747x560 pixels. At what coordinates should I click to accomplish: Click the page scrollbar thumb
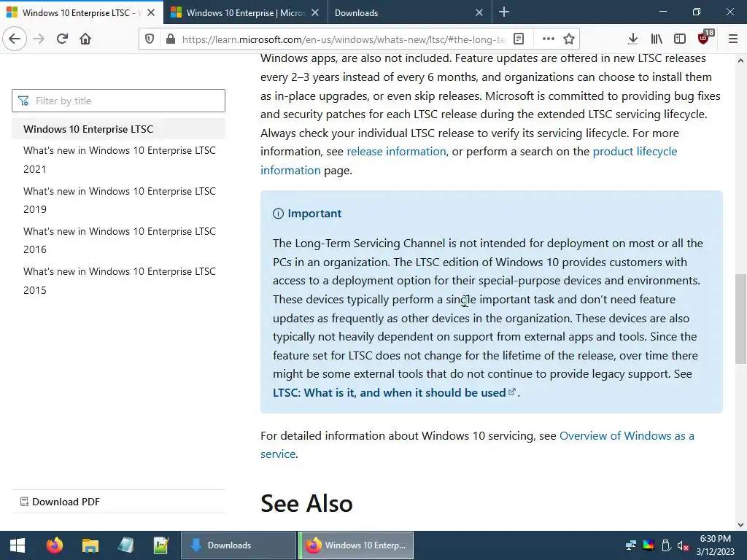(741, 319)
